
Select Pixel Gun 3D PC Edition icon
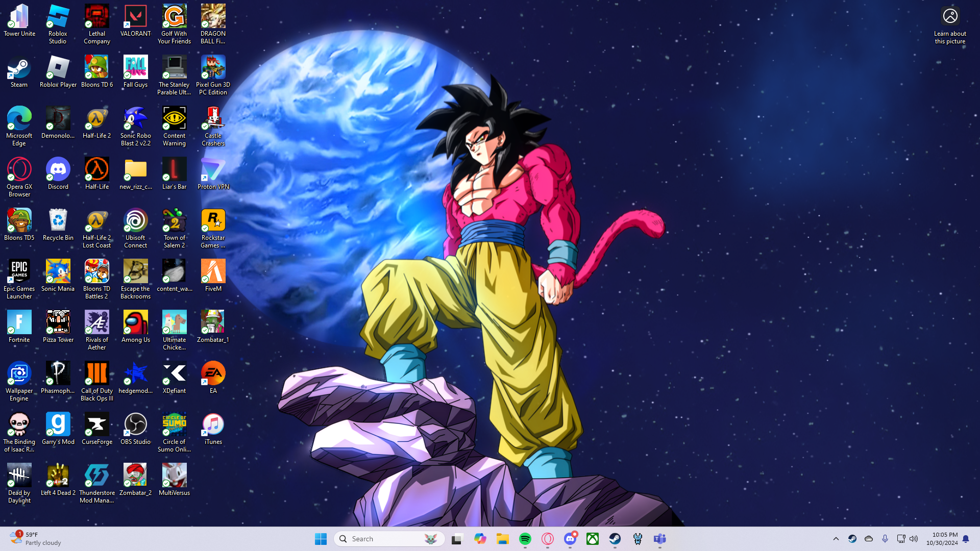pyautogui.click(x=213, y=76)
